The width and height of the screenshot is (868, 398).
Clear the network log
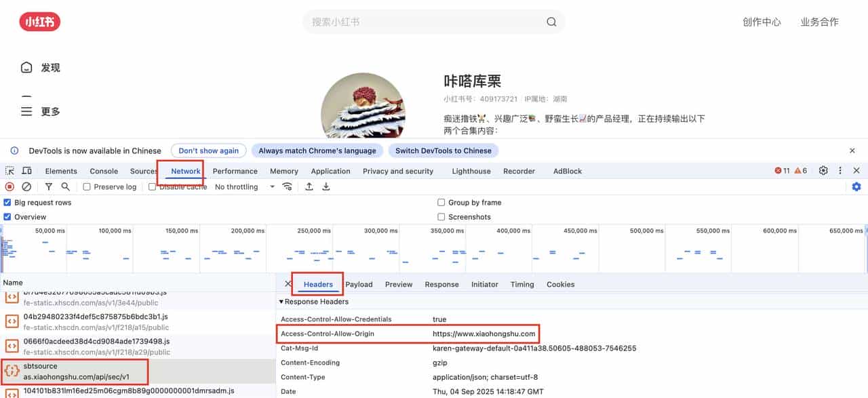[27, 186]
